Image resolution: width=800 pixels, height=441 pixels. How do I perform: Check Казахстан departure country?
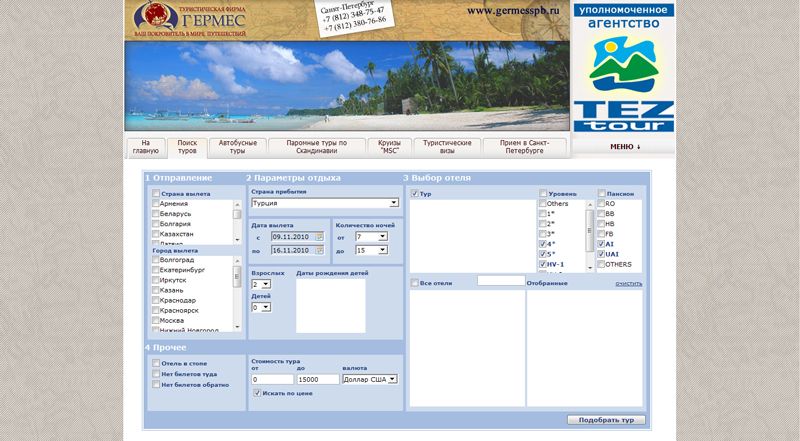156,234
